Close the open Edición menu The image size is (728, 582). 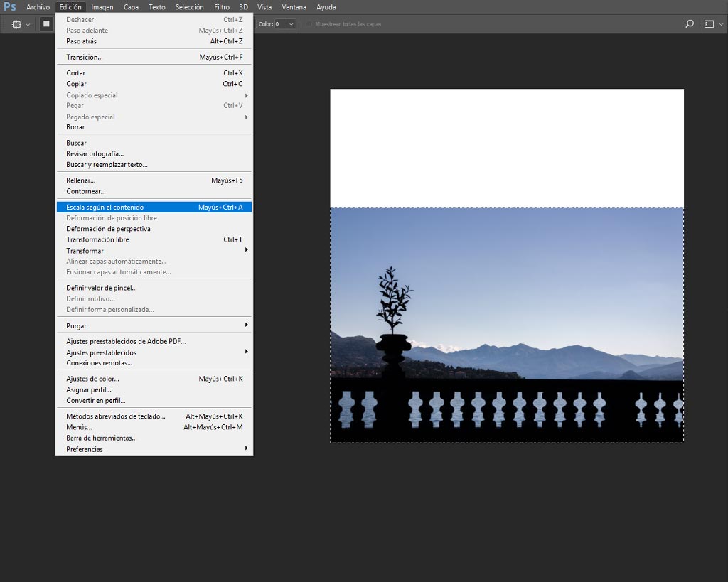coord(70,7)
